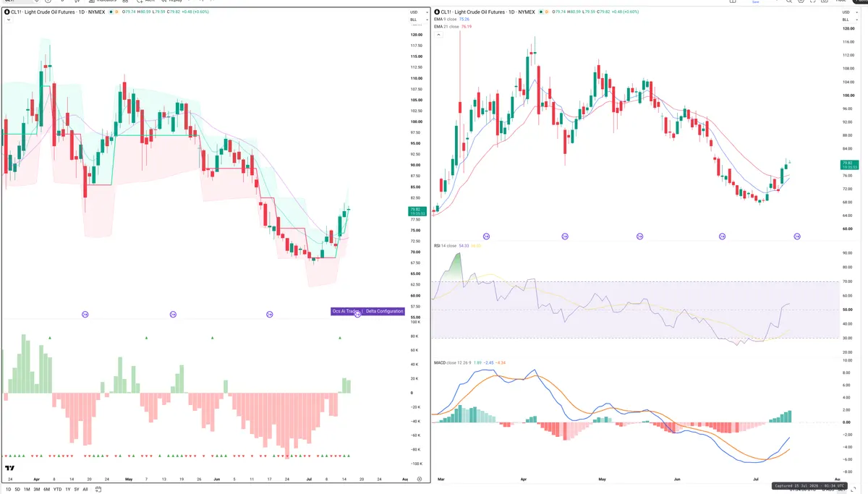Select the 1Y time range
This screenshot has height=494, width=868.
click(x=67, y=490)
